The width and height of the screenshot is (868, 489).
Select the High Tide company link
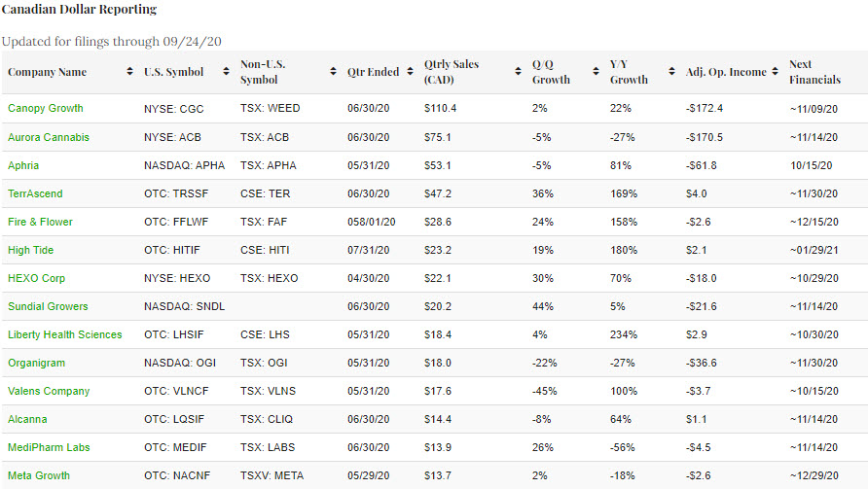(30, 250)
